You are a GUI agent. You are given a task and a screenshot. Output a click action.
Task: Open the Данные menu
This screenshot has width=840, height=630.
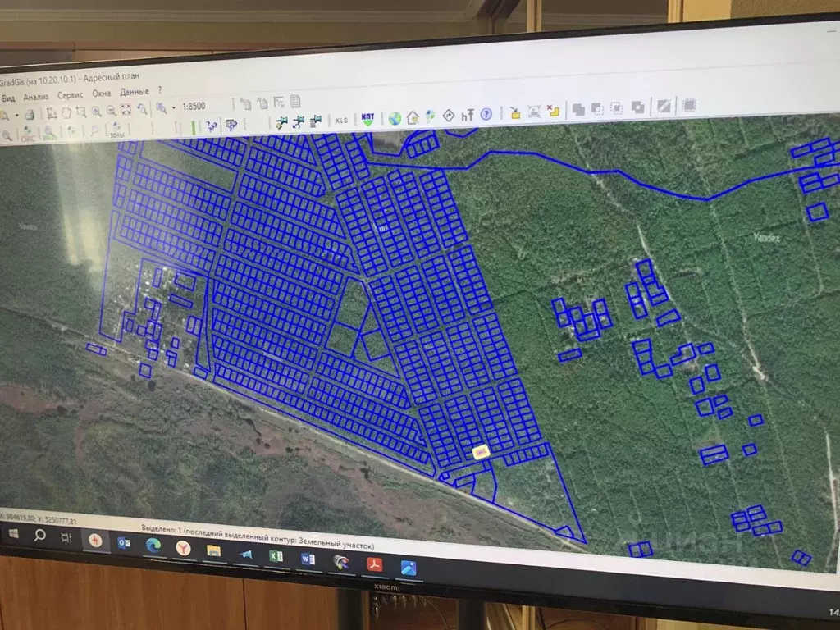tap(135, 92)
